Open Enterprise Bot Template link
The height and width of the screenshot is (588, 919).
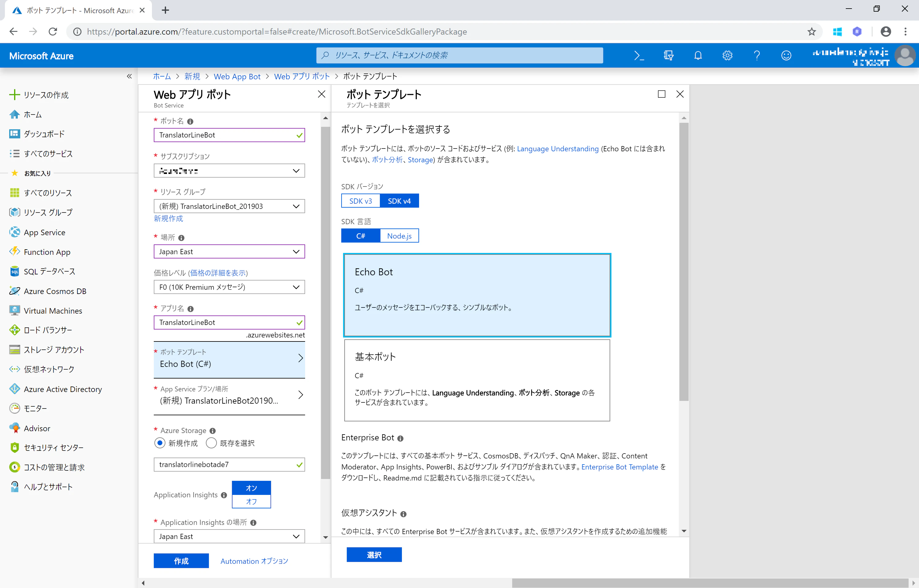coord(620,467)
